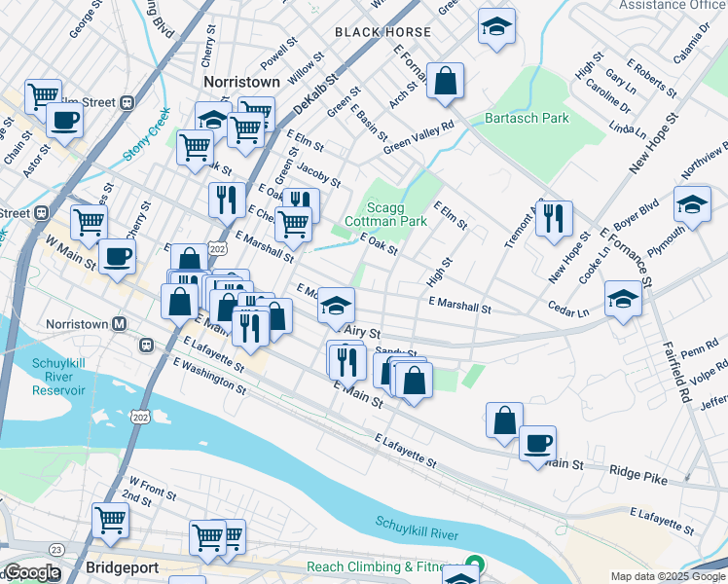
Task: Click the restaurant marker on DeKalb St at E Oak St
Action: (x=227, y=203)
